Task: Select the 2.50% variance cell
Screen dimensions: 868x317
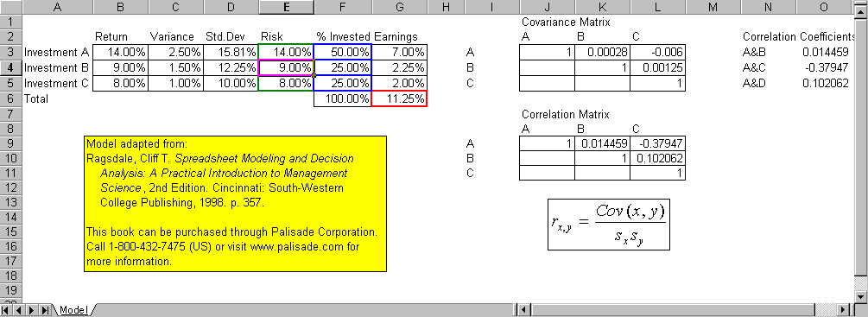Action: tap(175, 53)
